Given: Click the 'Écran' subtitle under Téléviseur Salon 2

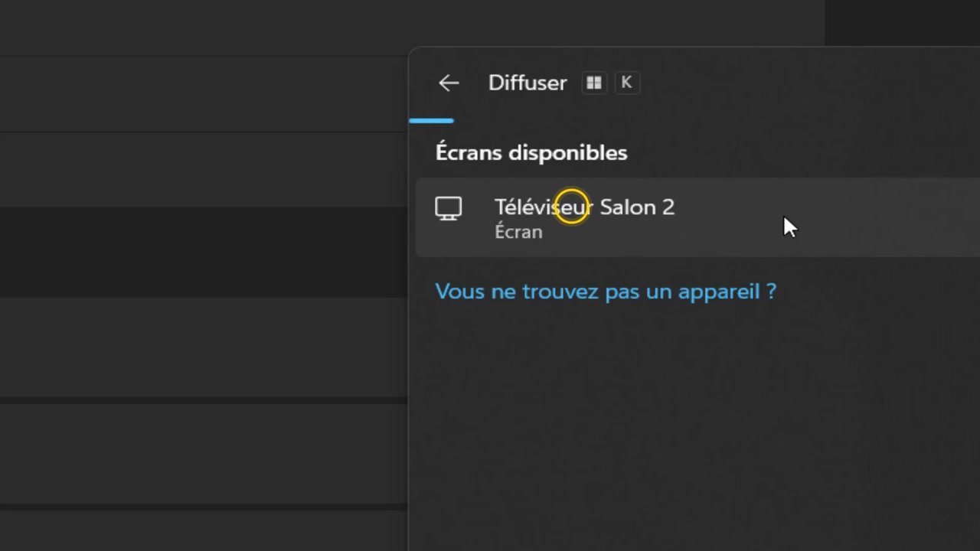Looking at the screenshot, I should [518, 232].
